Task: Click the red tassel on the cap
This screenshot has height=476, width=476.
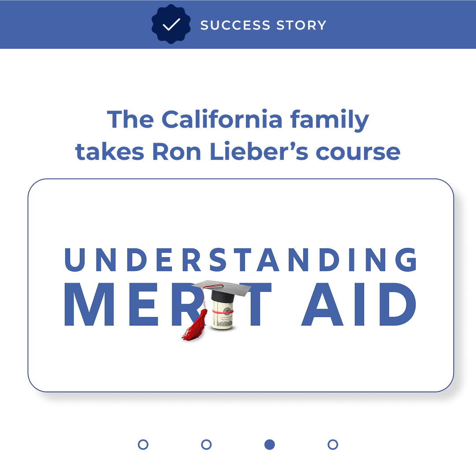Action: point(195,325)
